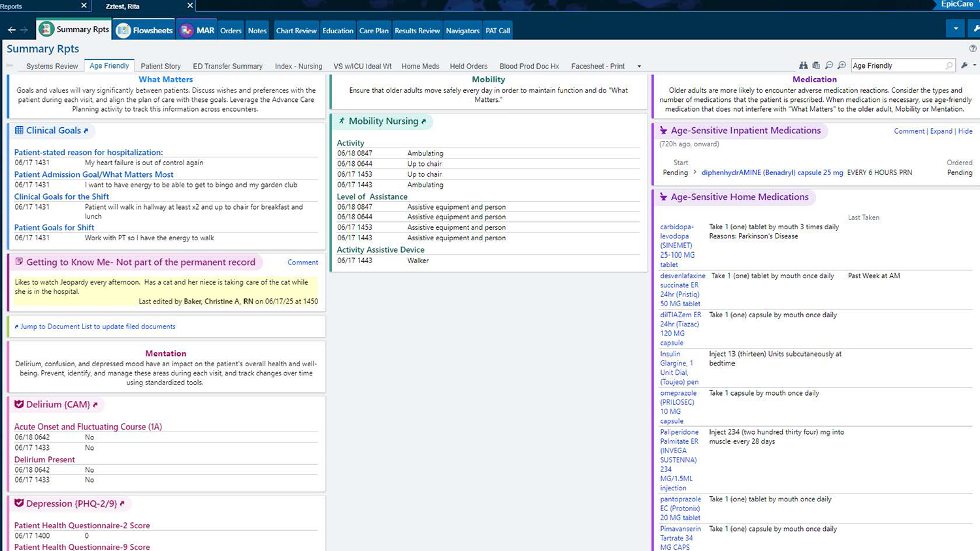The image size is (980, 551).
Task: Click the Clinical Goals table icon
Action: click(x=19, y=131)
